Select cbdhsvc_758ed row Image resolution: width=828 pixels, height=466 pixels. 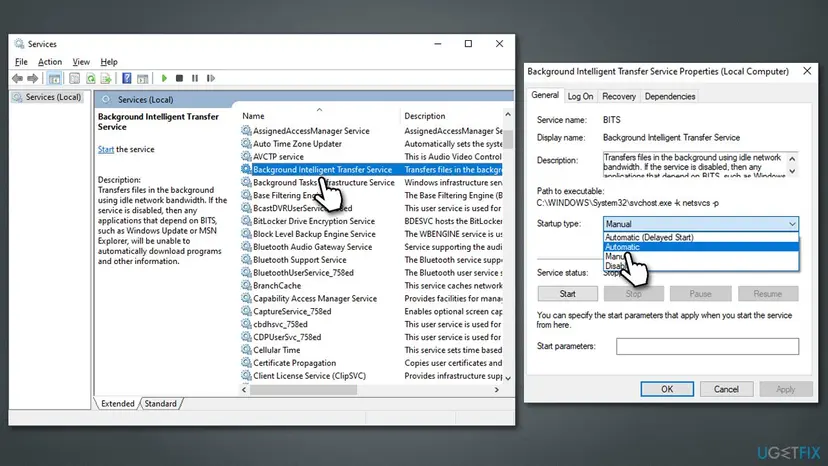(x=371, y=324)
